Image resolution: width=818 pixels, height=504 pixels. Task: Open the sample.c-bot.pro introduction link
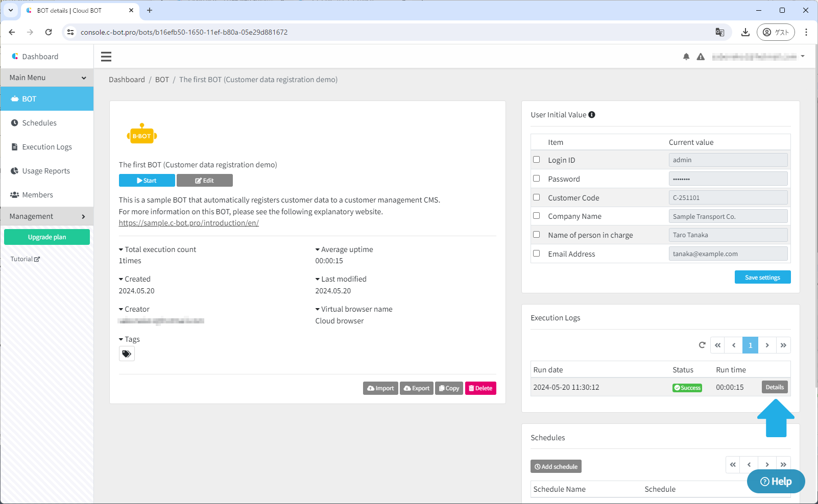188,223
